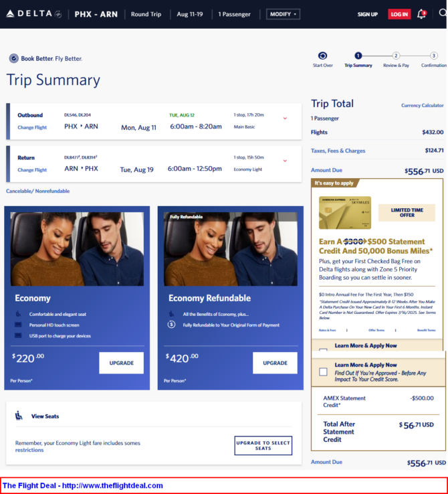448x494 pixels.
Task: Click SIGN UP in the header
Action: [368, 14]
